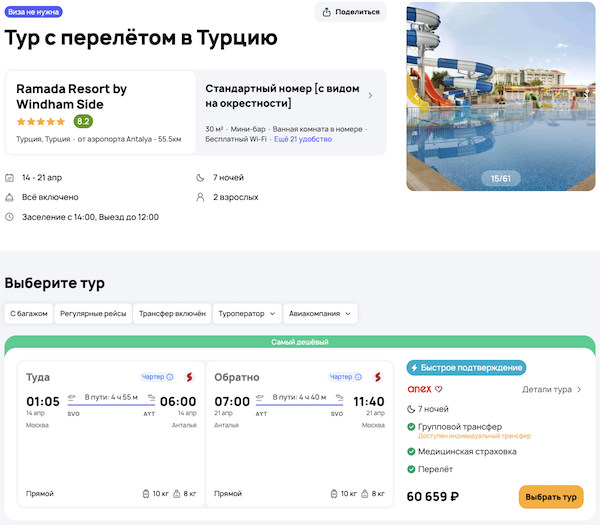Open room details via the right chevron
The image size is (600, 525).
[x=370, y=96]
